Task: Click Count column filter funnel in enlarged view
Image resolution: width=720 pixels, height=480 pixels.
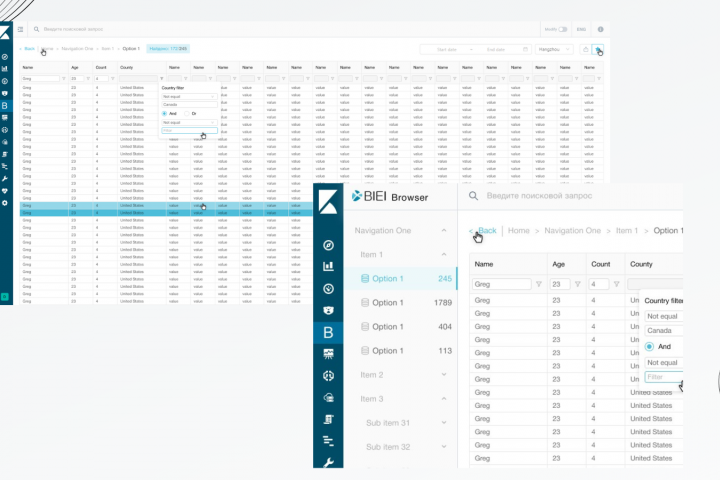Action: (x=617, y=284)
